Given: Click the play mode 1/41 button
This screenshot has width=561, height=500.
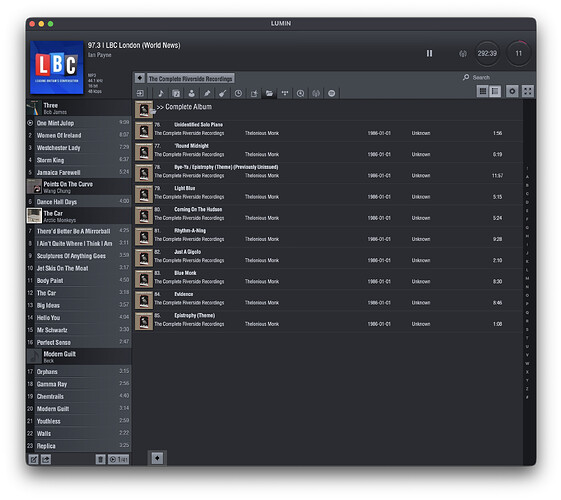Looking at the screenshot, I should click(x=118, y=459).
